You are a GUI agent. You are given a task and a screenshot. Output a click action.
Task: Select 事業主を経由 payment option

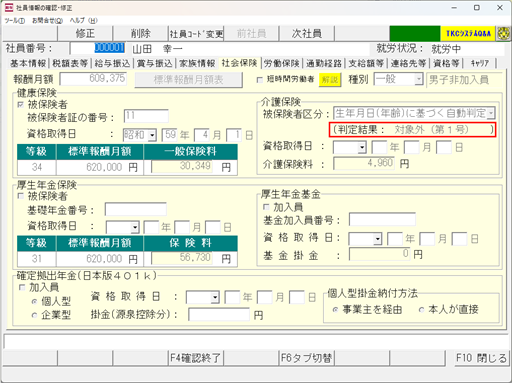(335, 310)
